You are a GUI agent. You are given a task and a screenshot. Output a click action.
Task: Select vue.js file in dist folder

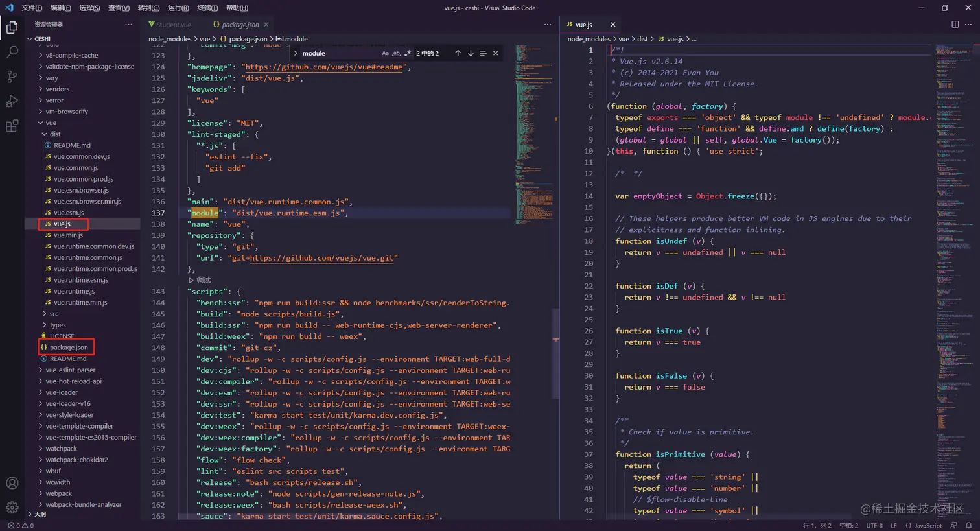(x=62, y=224)
